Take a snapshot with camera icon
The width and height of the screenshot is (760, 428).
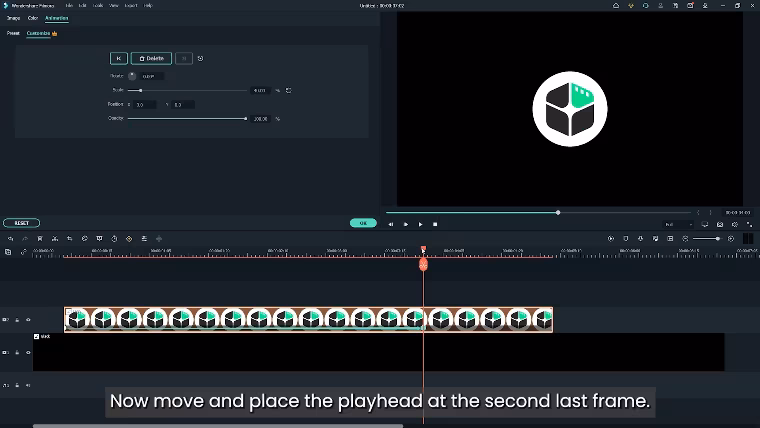point(720,224)
